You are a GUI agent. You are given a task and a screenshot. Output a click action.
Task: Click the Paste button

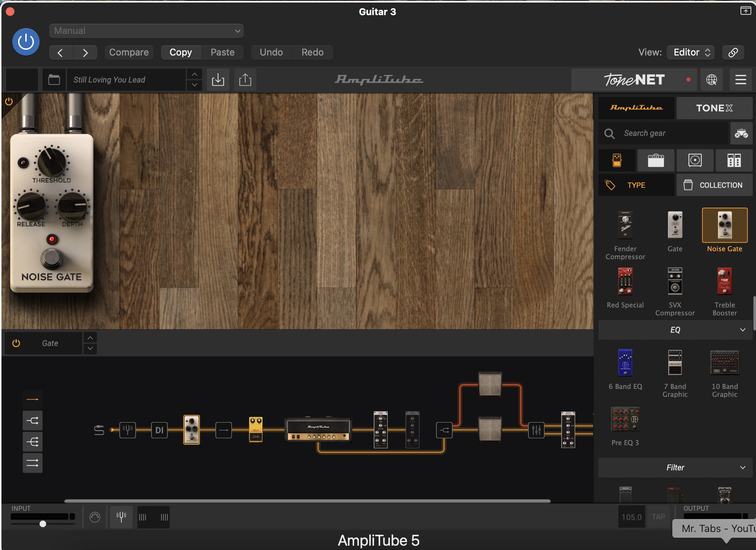pyautogui.click(x=223, y=53)
